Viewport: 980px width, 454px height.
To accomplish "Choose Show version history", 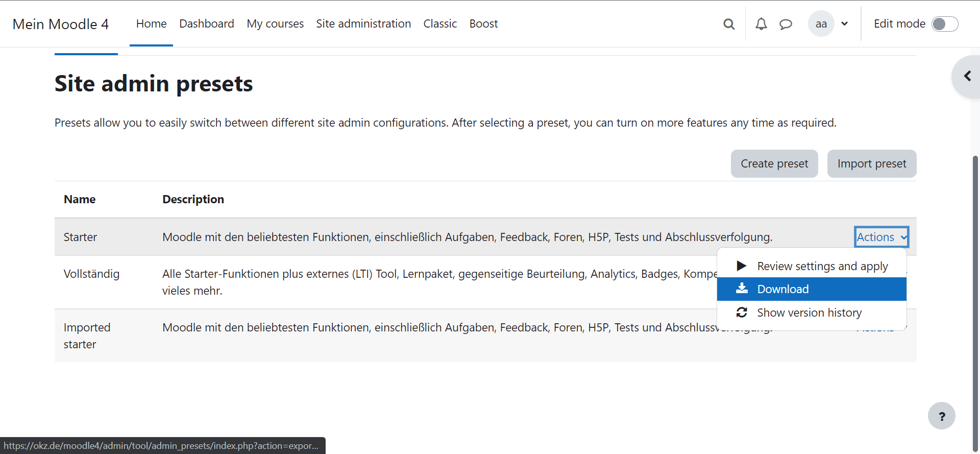I will coord(812,313).
